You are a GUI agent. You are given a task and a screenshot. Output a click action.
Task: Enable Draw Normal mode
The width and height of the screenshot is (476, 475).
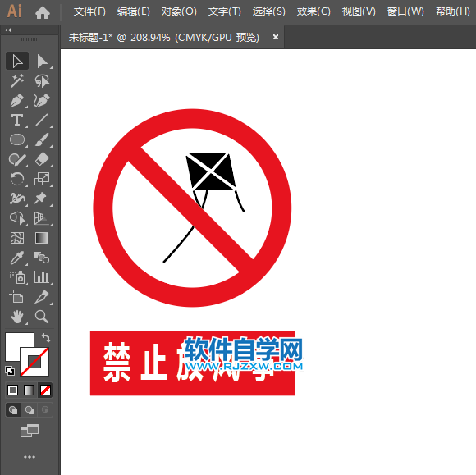[x=13, y=410]
